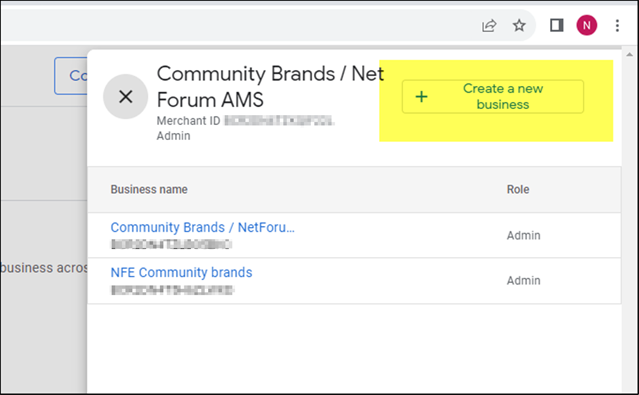
Task: Click the share page icon in address bar
Action: point(489,26)
